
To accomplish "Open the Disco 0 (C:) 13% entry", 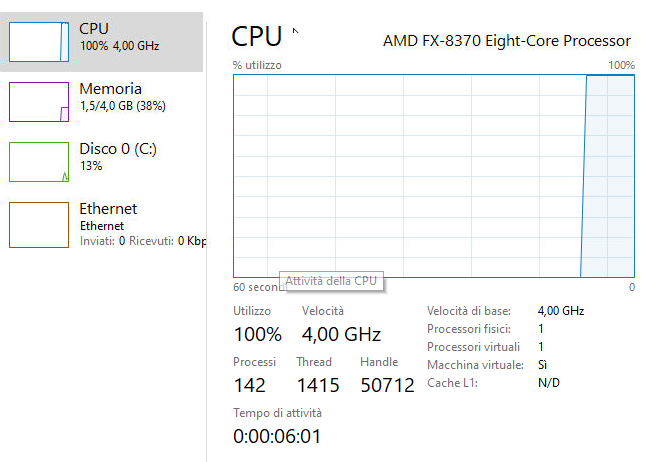I will pyautogui.click(x=118, y=156).
